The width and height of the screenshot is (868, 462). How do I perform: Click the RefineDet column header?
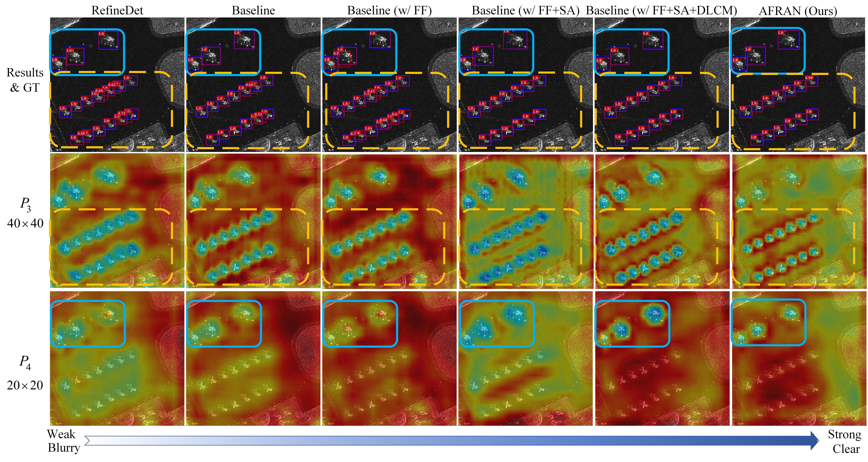click(x=117, y=10)
